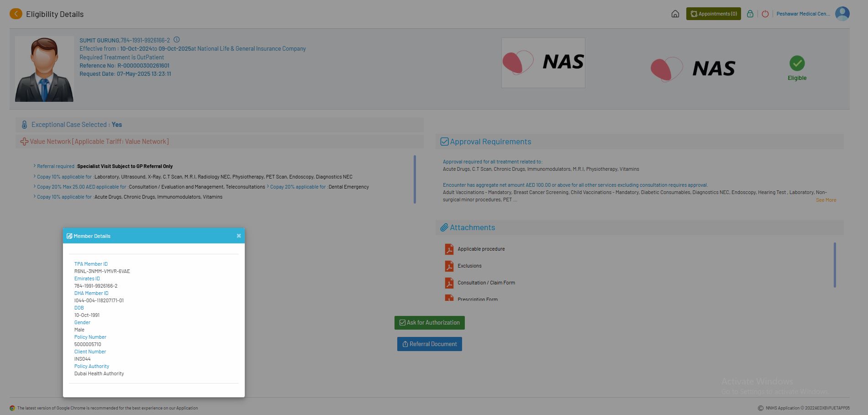
Task: Open the Consultation / Claim Form link
Action: coord(486,283)
